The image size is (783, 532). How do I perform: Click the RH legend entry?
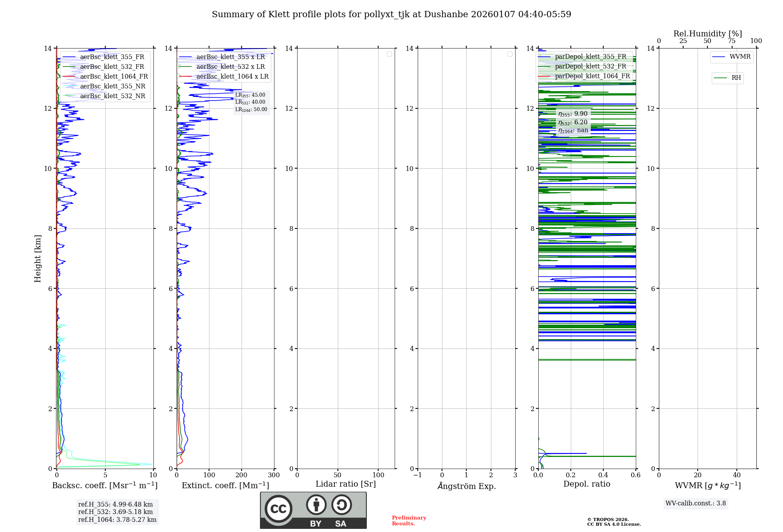pyautogui.click(x=736, y=78)
